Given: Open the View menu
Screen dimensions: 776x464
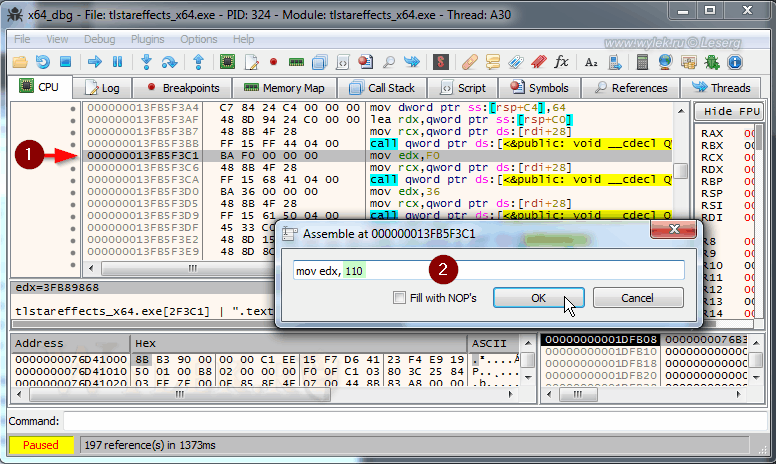Looking at the screenshot, I should [x=57, y=39].
